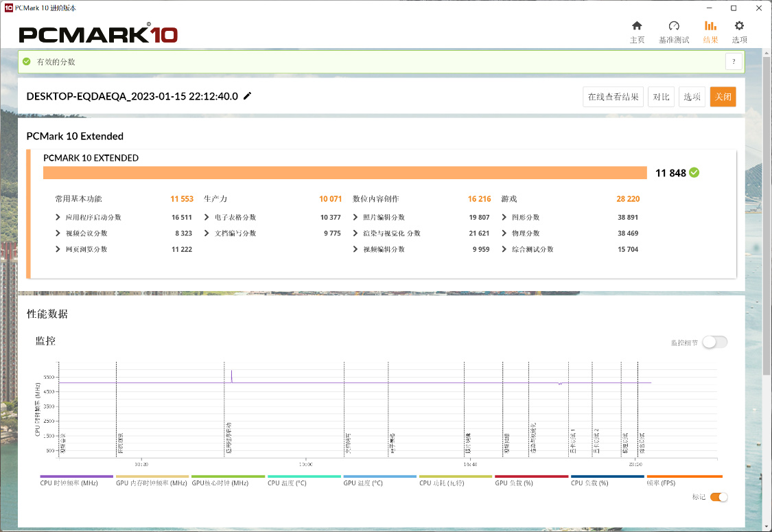Click the green checkmark beside 11 848
This screenshot has height=532, width=772.
694,172
